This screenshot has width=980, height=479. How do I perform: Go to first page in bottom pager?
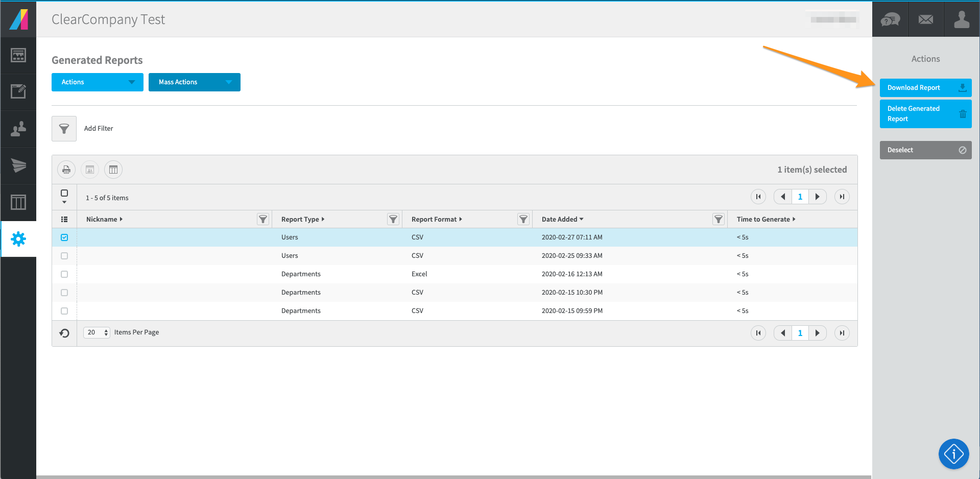758,333
